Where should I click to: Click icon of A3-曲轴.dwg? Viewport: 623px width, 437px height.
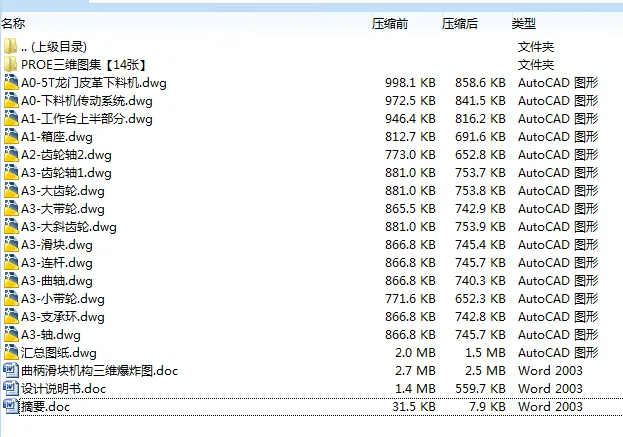(11, 280)
